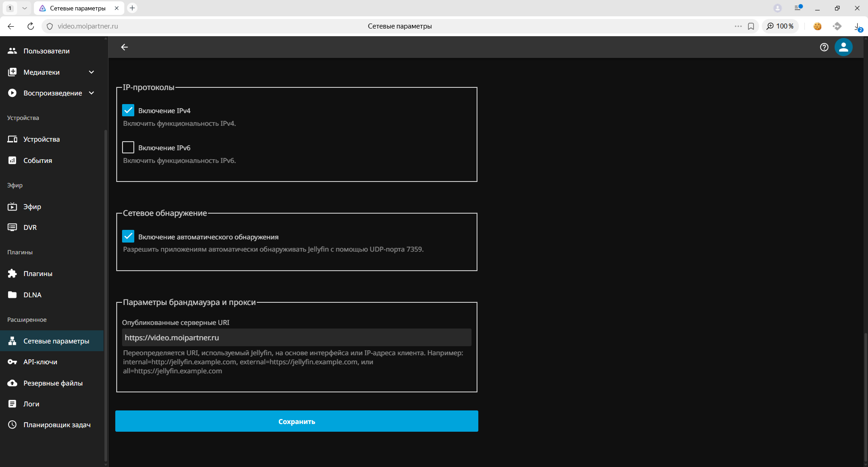Open a new browser tab

(132, 8)
